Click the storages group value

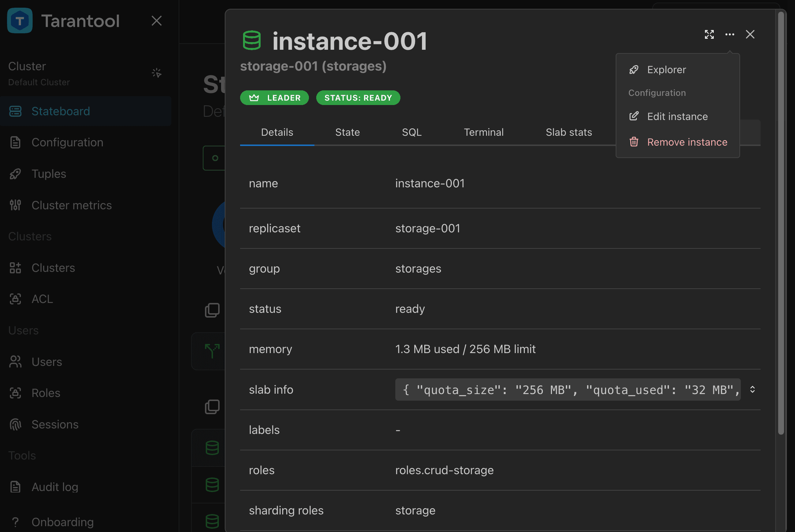coord(418,269)
